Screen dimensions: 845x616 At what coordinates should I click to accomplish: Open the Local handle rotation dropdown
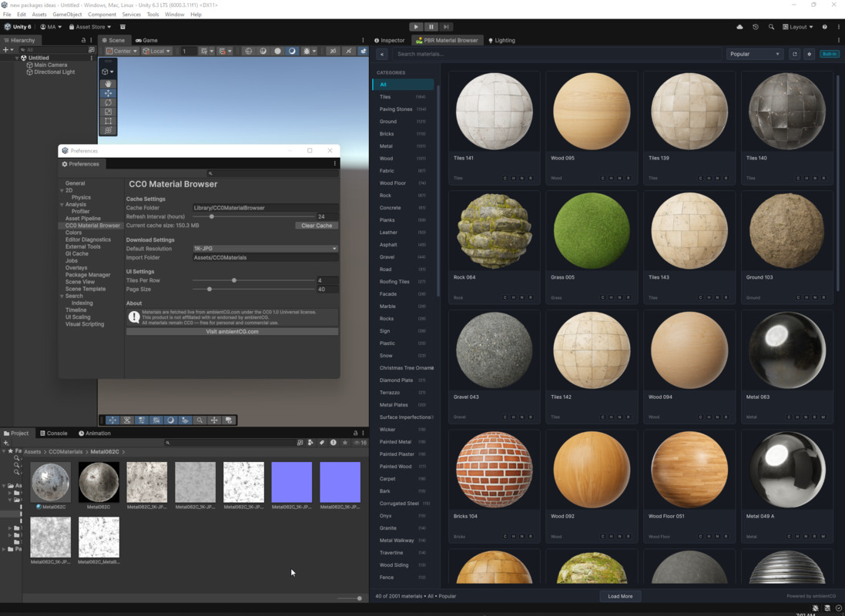click(x=156, y=51)
